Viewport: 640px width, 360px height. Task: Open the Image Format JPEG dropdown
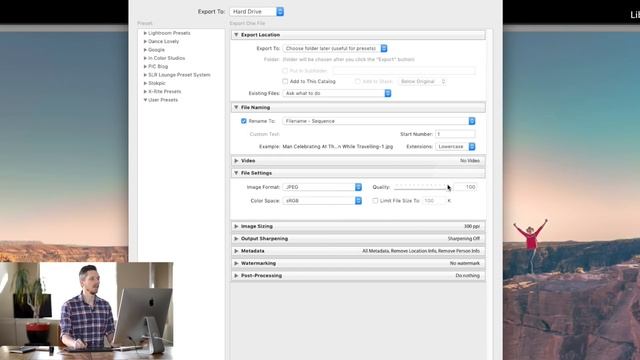[x=322, y=187]
